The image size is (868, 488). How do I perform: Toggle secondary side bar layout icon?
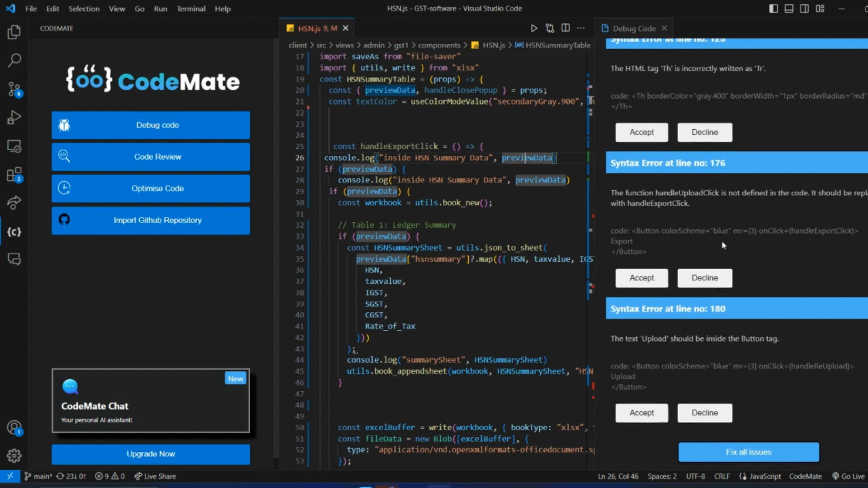coord(804,9)
